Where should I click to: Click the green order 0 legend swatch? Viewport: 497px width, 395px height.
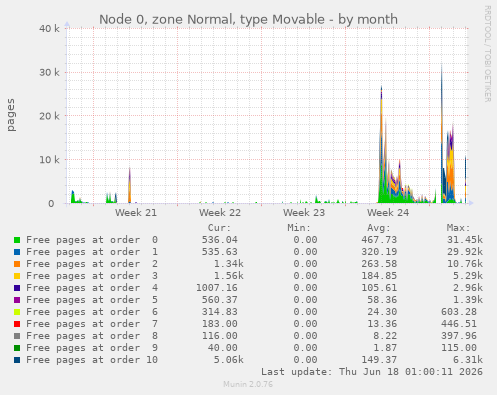[x=17, y=240]
